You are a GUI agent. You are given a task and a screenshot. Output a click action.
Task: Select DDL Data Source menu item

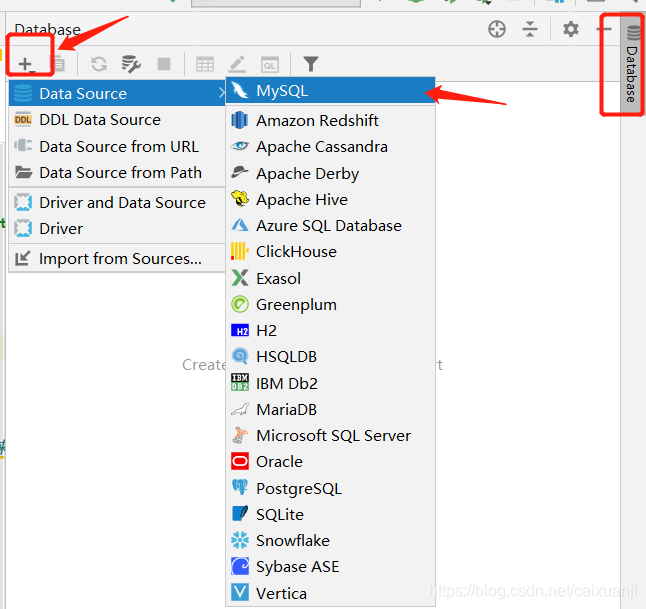click(117, 119)
